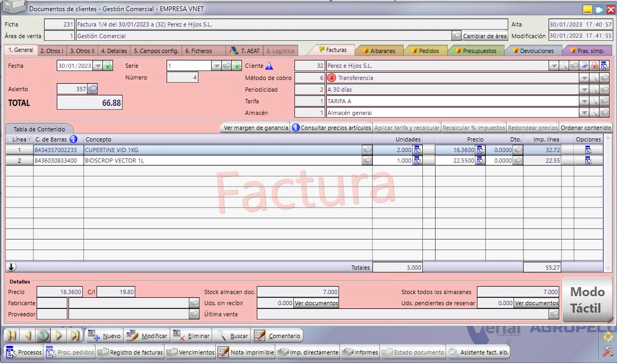Jump to last record navigation arrow
Image resolution: width=617 pixels, height=364 pixels.
(75, 335)
